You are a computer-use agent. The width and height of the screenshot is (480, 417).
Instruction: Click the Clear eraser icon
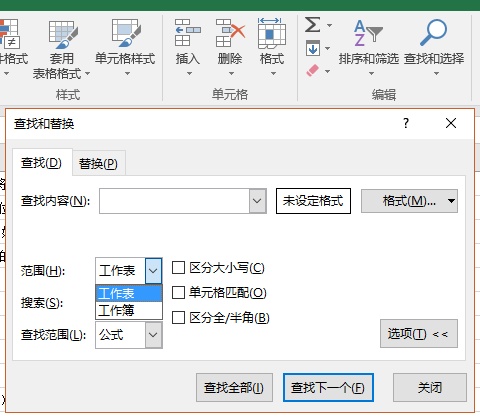tap(313, 71)
